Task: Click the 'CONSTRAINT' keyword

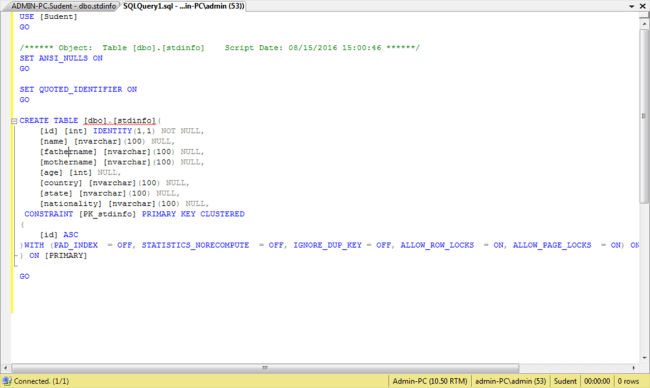Action: point(49,214)
